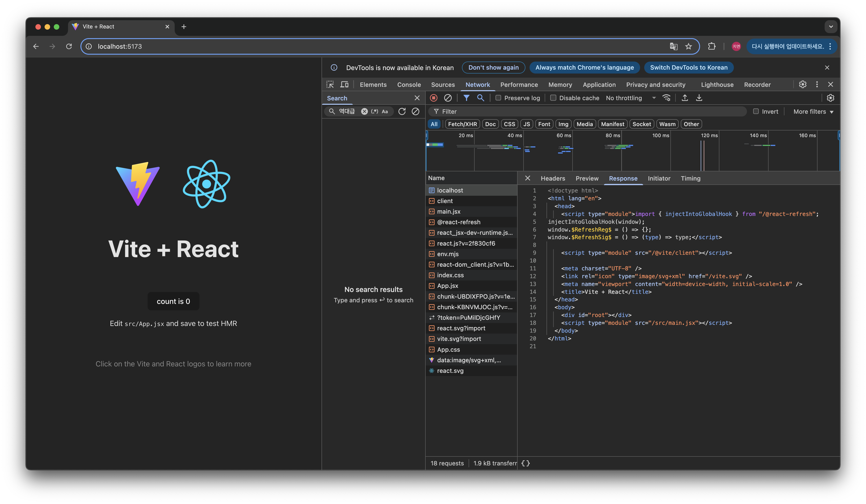This screenshot has width=866, height=504.
Task: Enable the Disable cache checkbox
Action: [x=553, y=98]
